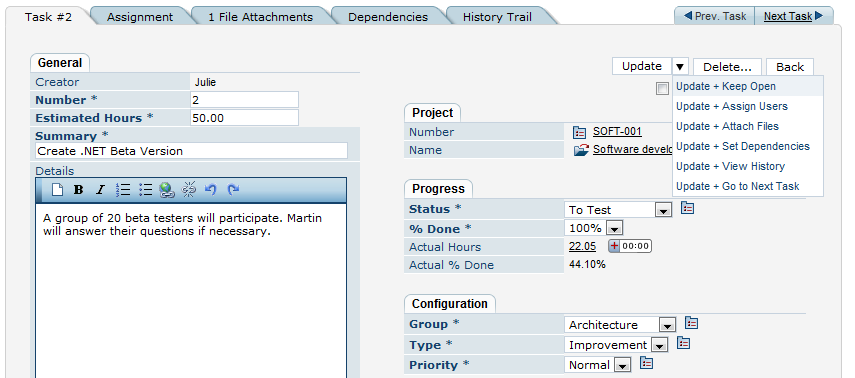Click the Back button
The image size is (855, 378).
click(790, 67)
